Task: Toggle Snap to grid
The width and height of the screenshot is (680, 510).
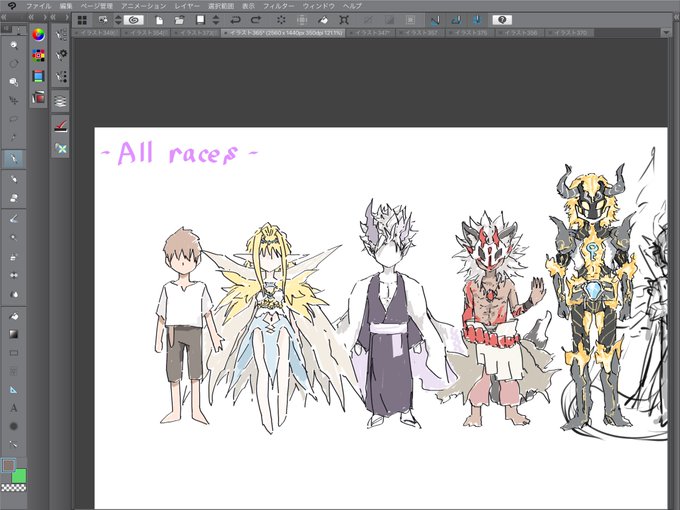Action: tap(477, 20)
